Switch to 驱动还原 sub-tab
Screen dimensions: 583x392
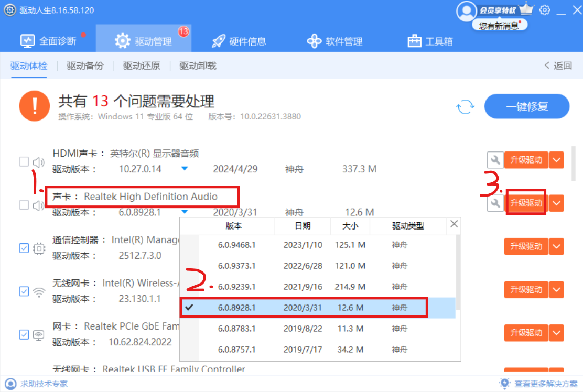pos(142,66)
